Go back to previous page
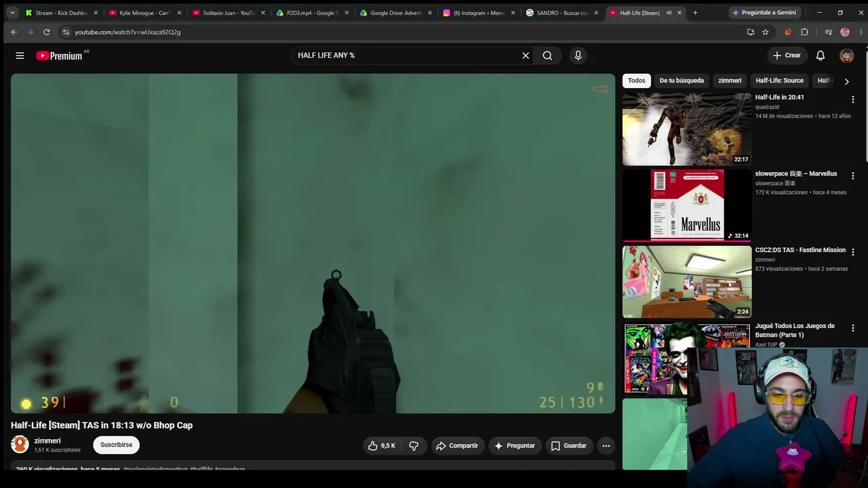 tap(14, 32)
